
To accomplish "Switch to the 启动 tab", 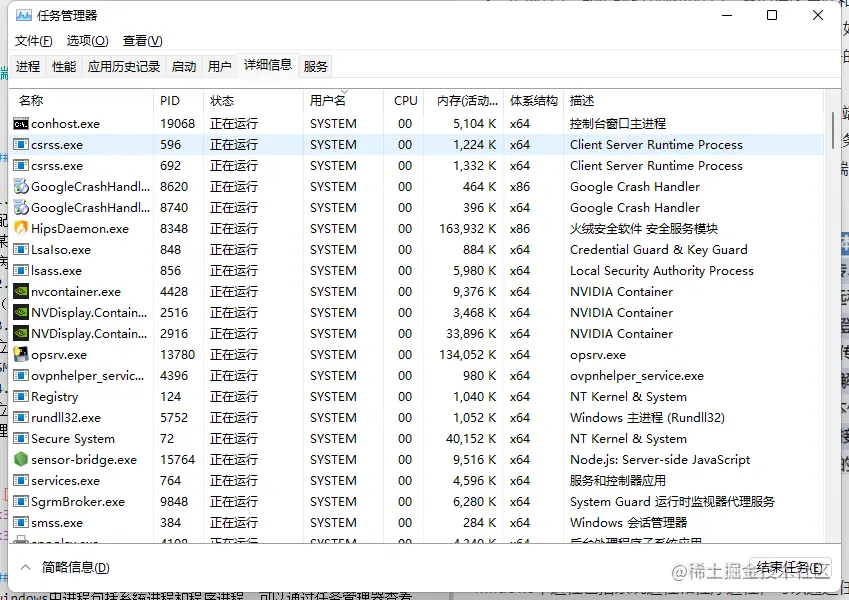I will point(184,67).
